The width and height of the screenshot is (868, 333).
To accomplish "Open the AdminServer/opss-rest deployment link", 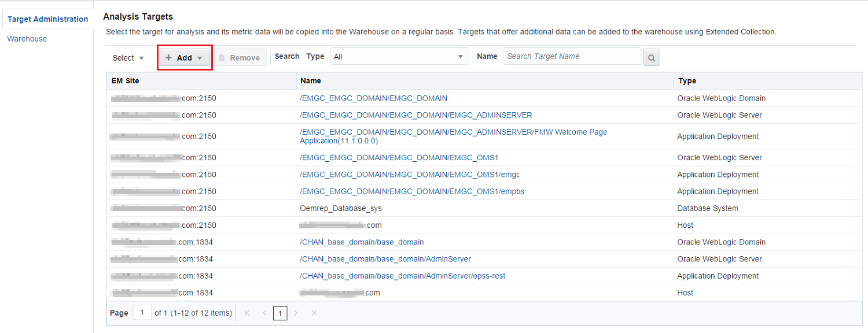I will click(402, 276).
